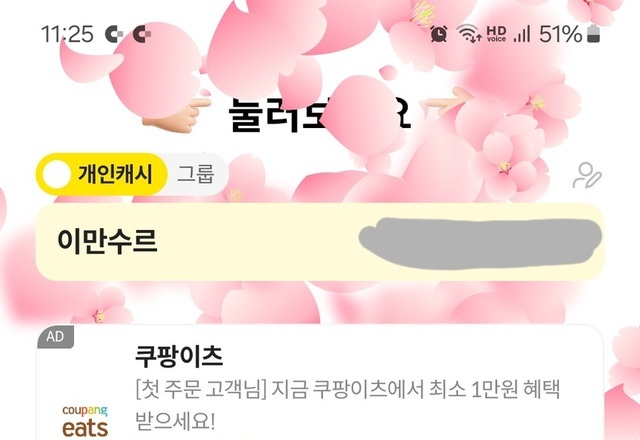Tap the 11:25 clock in status bar

tap(67, 34)
